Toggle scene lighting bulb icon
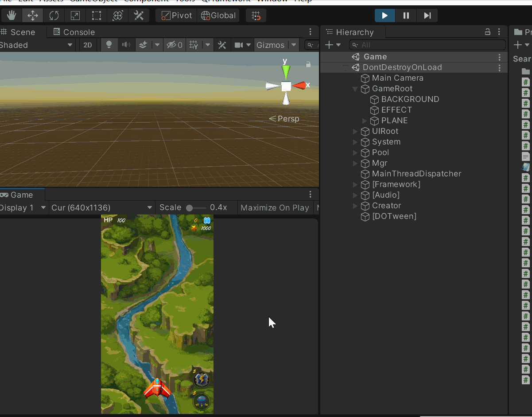The height and width of the screenshot is (417, 532). tap(109, 45)
